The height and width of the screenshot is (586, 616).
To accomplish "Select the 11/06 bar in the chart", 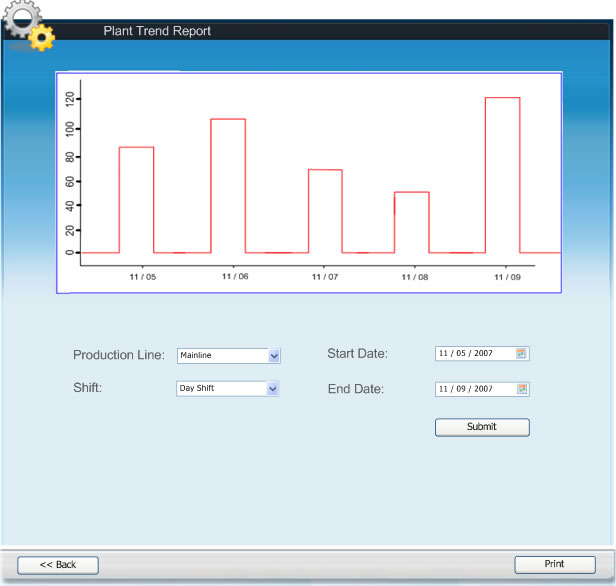I will coord(228,186).
